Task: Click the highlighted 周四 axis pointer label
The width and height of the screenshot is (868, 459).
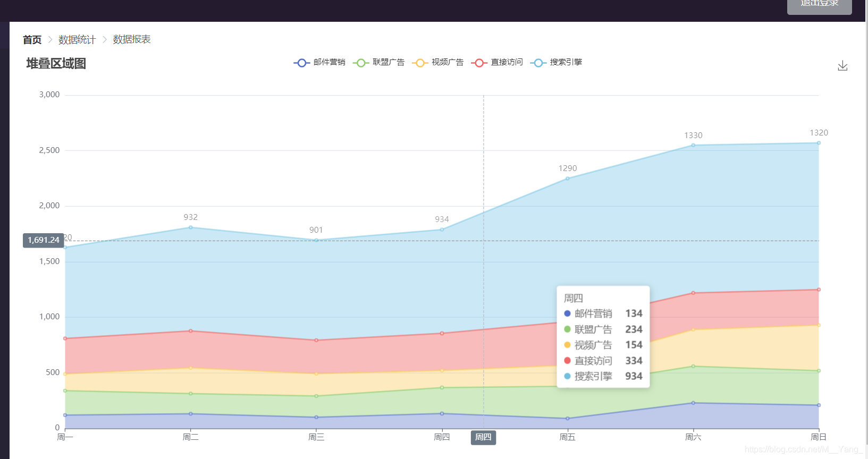Action: [x=483, y=437]
